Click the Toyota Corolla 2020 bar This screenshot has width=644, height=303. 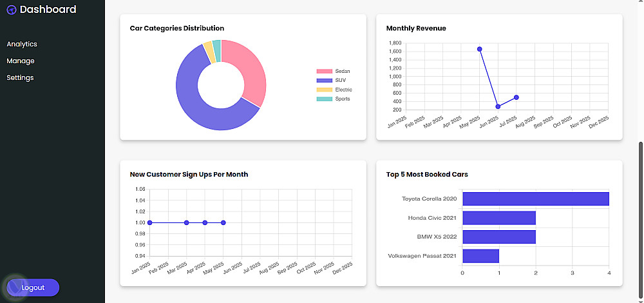[536, 199]
